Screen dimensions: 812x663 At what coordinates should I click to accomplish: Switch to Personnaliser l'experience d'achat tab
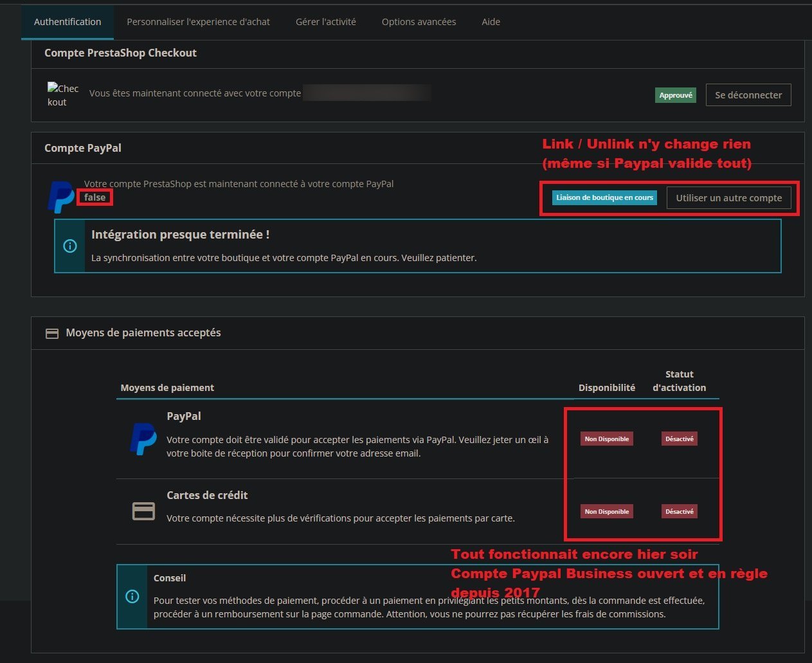coord(198,22)
